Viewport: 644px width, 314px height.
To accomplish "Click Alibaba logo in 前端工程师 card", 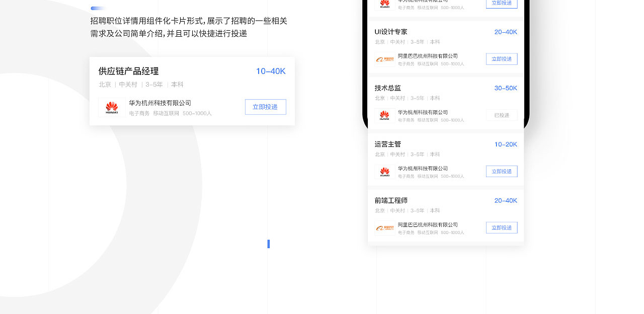I will 384,228.
